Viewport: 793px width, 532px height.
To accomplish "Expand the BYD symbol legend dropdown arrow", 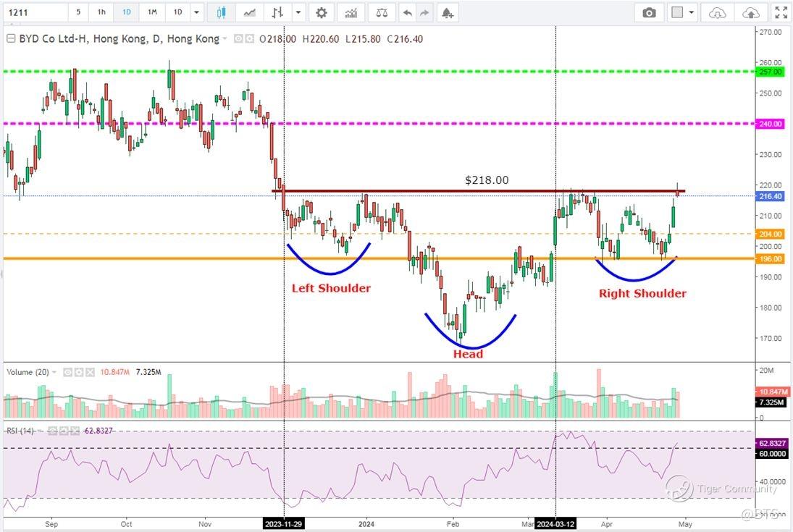I will pyautogui.click(x=225, y=39).
